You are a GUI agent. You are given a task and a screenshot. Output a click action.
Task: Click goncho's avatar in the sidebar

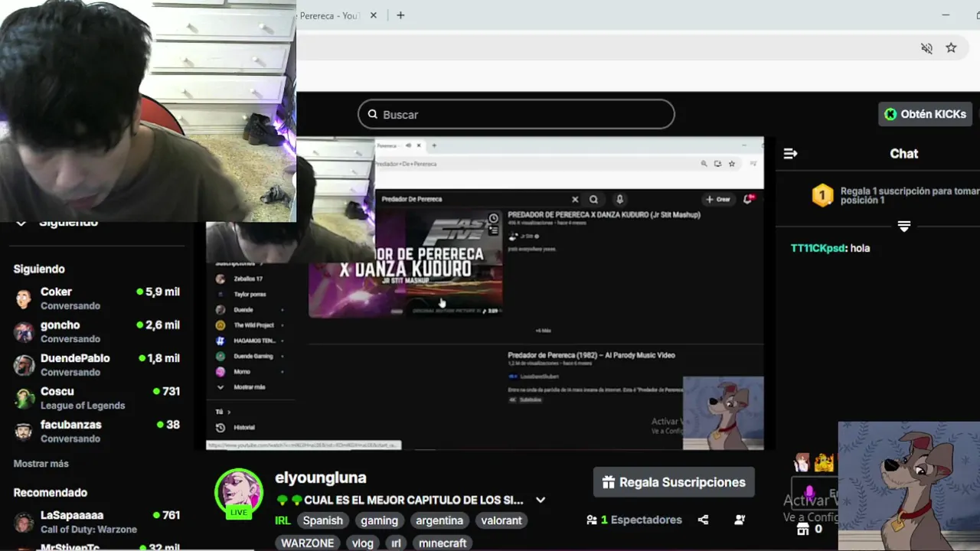coord(24,331)
